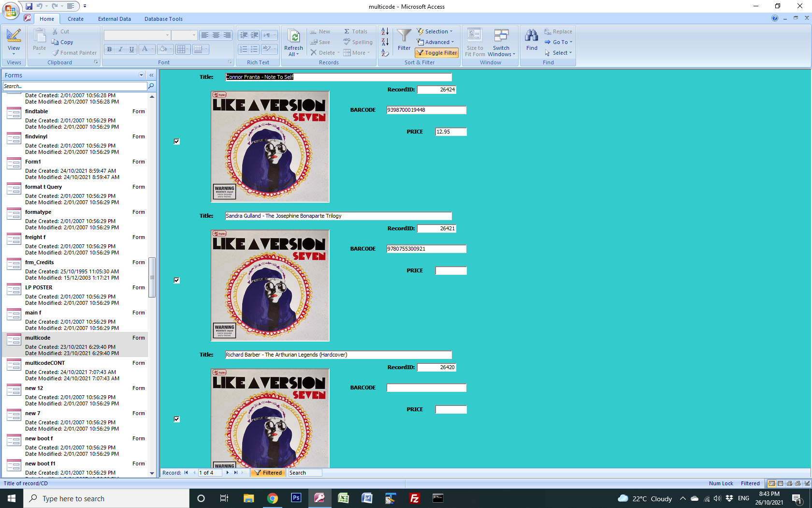Screen dimensions: 812x508
Task: Toggle the Filtered indicator in navigation bar
Action: pos(268,473)
